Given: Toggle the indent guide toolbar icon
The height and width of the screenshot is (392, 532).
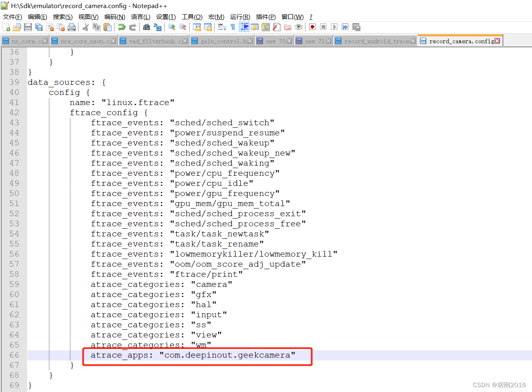Looking at the screenshot, I should (244, 27).
